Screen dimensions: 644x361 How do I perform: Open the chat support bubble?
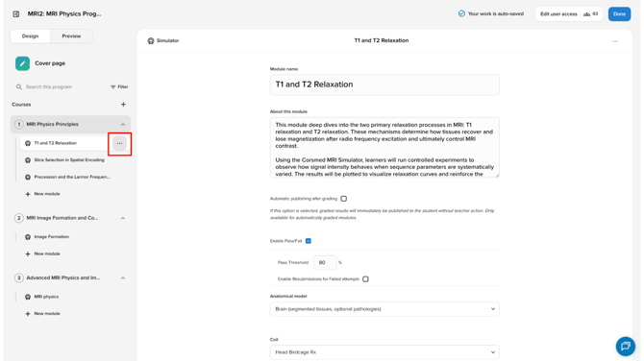(x=626, y=347)
